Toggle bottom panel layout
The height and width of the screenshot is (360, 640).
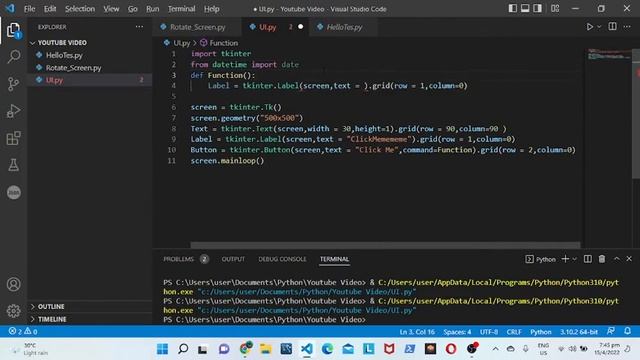[525, 8]
